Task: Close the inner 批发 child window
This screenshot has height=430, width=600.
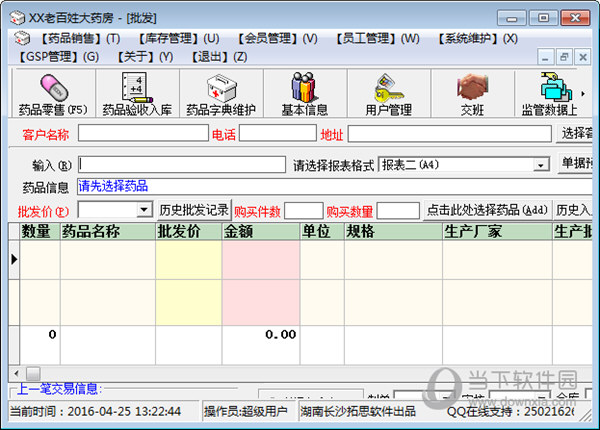Action: [x=583, y=57]
